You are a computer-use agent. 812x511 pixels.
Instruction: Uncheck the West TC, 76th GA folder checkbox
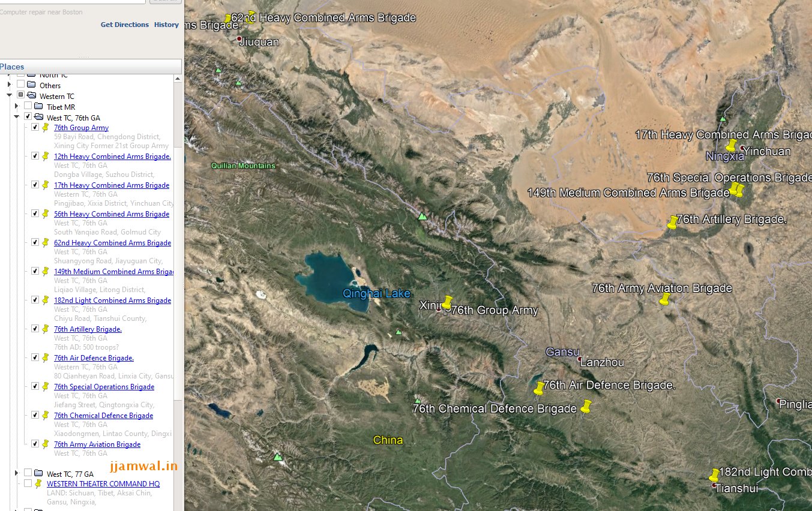[x=28, y=116]
